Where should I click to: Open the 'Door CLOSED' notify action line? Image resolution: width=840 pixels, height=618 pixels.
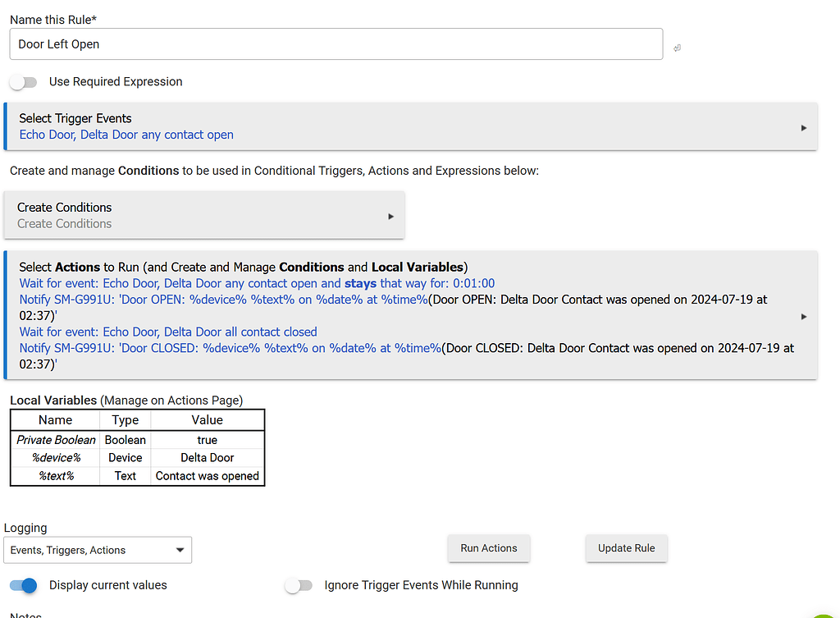coord(230,349)
